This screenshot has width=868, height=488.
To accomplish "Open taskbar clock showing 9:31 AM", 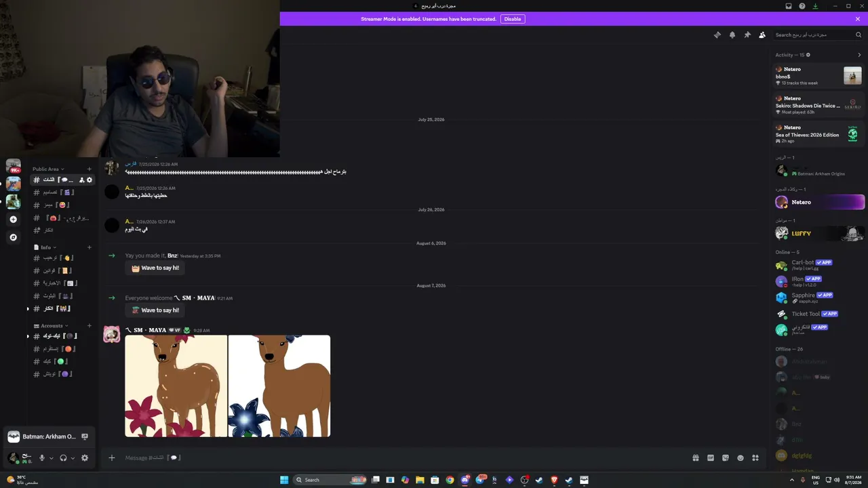I will click(853, 480).
